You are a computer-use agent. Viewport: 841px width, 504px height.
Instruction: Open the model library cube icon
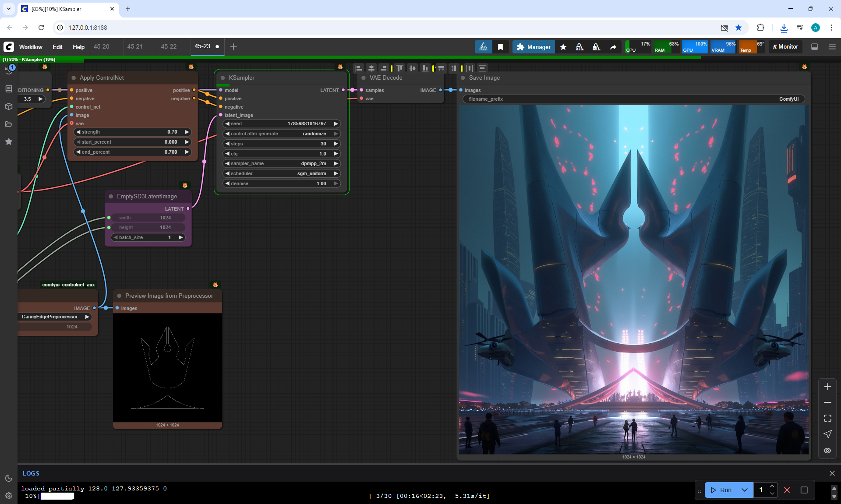tap(9, 106)
